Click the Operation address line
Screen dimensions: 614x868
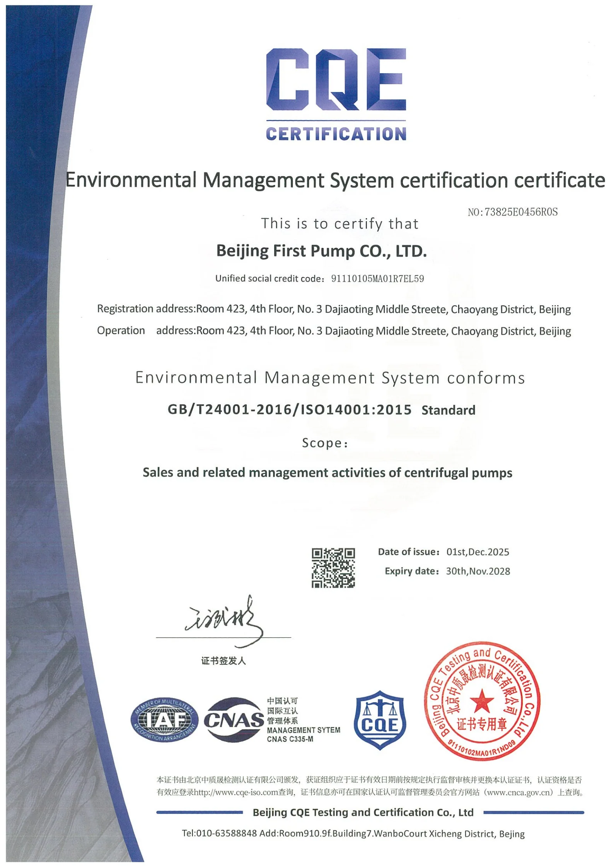tap(334, 331)
